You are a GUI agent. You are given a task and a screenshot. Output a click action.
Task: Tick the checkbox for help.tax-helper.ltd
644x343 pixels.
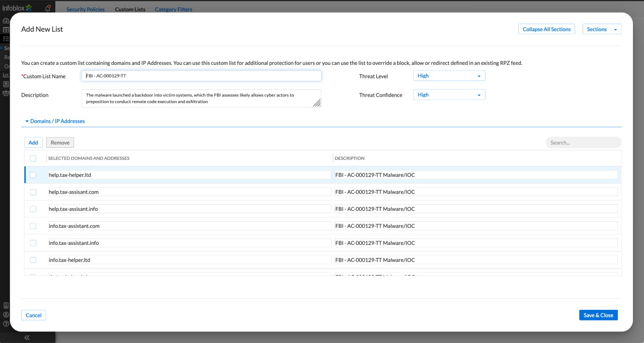[x=33, y=175]
